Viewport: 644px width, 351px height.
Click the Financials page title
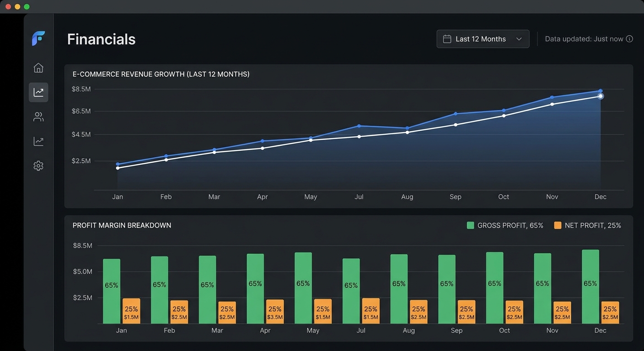click(x=102, y=39)
